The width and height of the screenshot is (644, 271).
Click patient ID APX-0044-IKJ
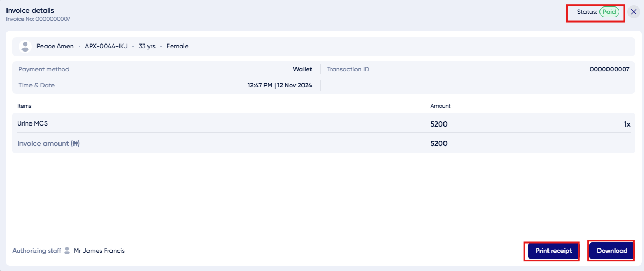click(106, 46)
